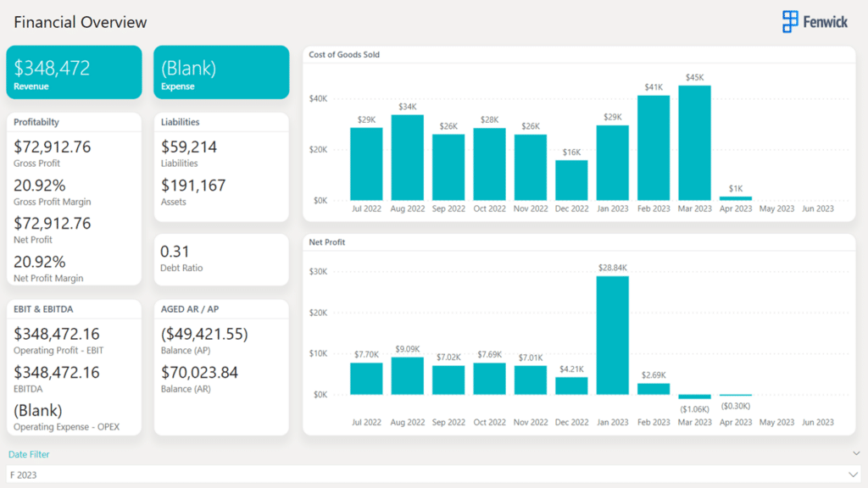Select the Balance (AR) $70,023.84 value
The image size is (868, 488).
[199, 373]
